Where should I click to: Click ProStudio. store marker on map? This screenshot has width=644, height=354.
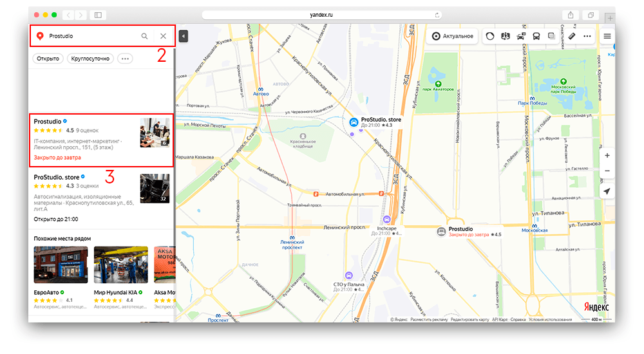click(354, 122)
